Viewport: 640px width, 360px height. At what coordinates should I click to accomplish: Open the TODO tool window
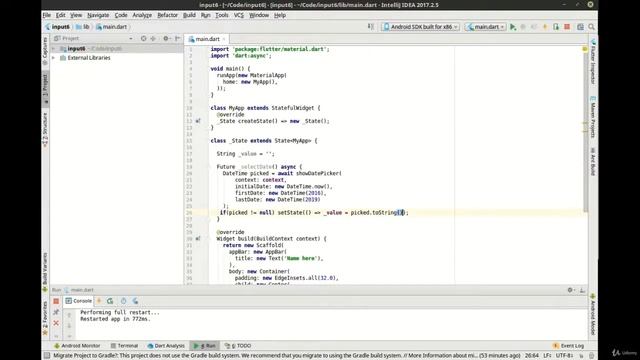pyautogui.click(x=238, y=346)
